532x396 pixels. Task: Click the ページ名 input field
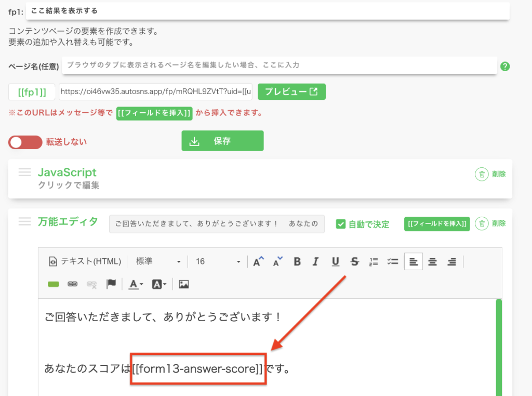tap(280, 65)
